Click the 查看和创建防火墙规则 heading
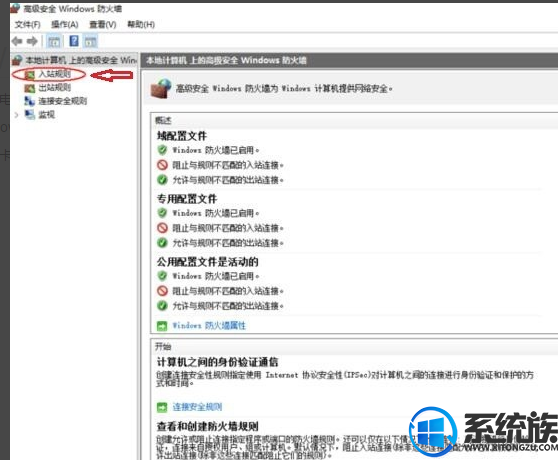Screen dimensions: 558x460 [207, 426]
